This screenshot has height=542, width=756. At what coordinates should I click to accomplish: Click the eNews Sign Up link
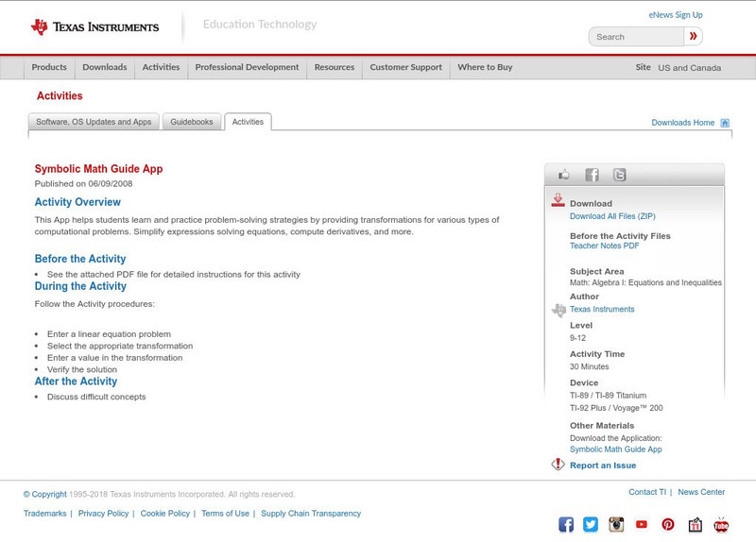click(676, 15)
